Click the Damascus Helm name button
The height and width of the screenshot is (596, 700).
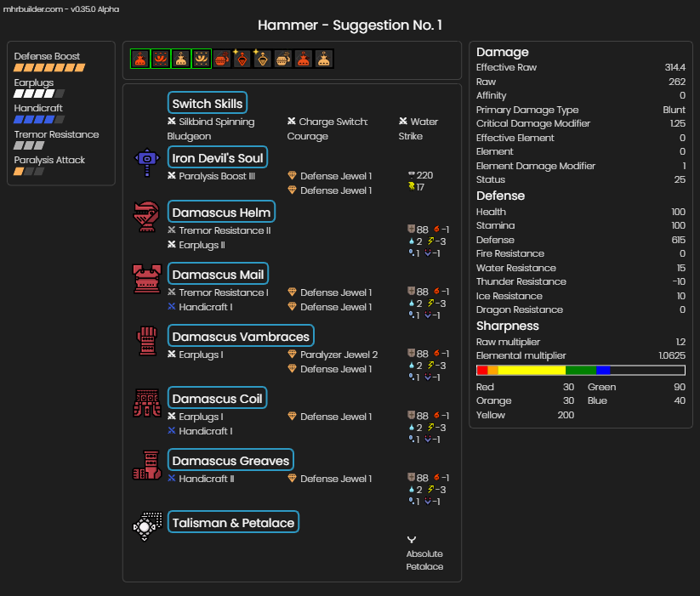coord(221,212)
